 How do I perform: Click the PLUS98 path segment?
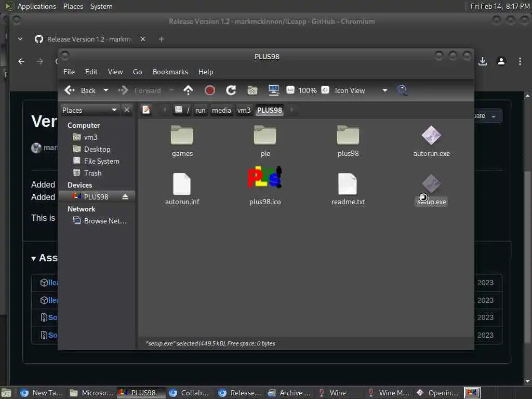pyautogui.click(x=270, y=110)
